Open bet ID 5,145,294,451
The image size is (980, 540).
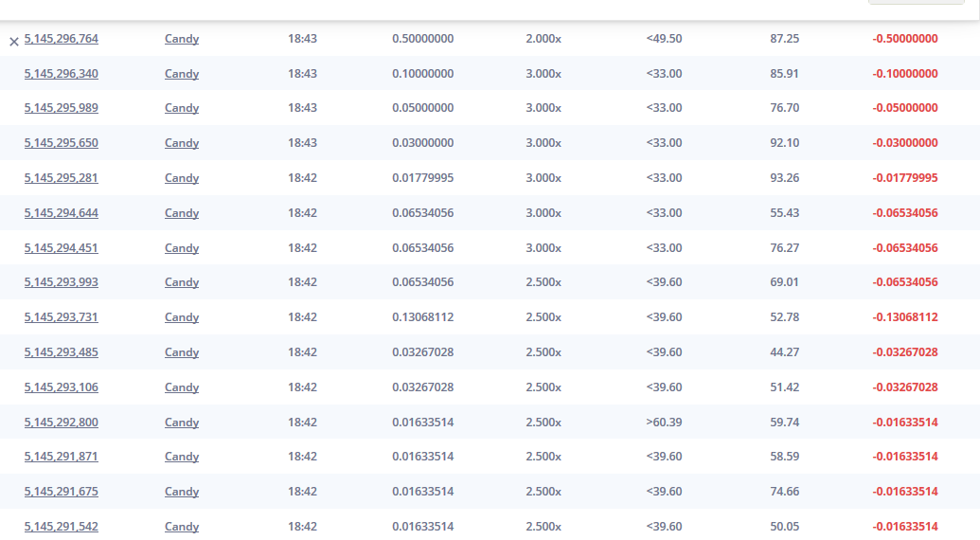coord(62,248)
